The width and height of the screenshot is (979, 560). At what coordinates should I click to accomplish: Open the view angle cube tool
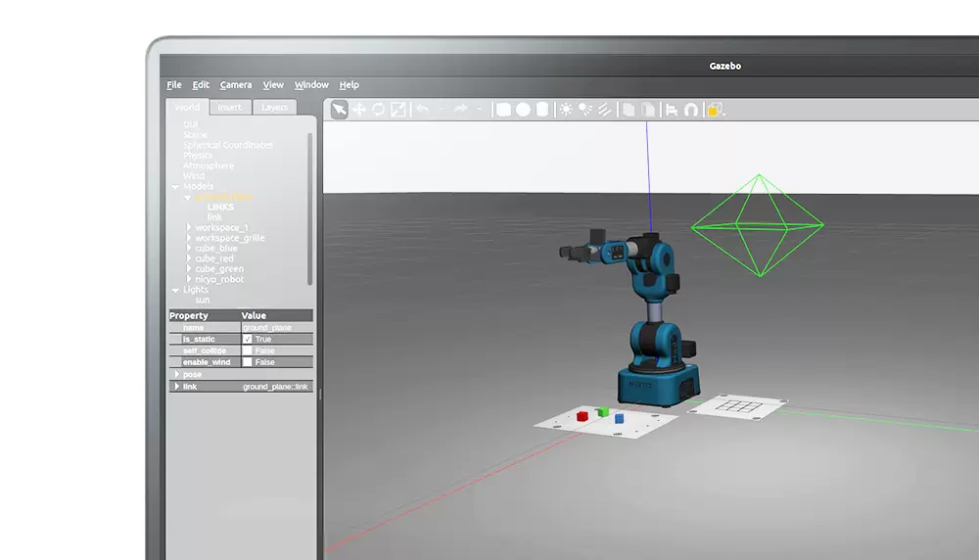point(715,110)
